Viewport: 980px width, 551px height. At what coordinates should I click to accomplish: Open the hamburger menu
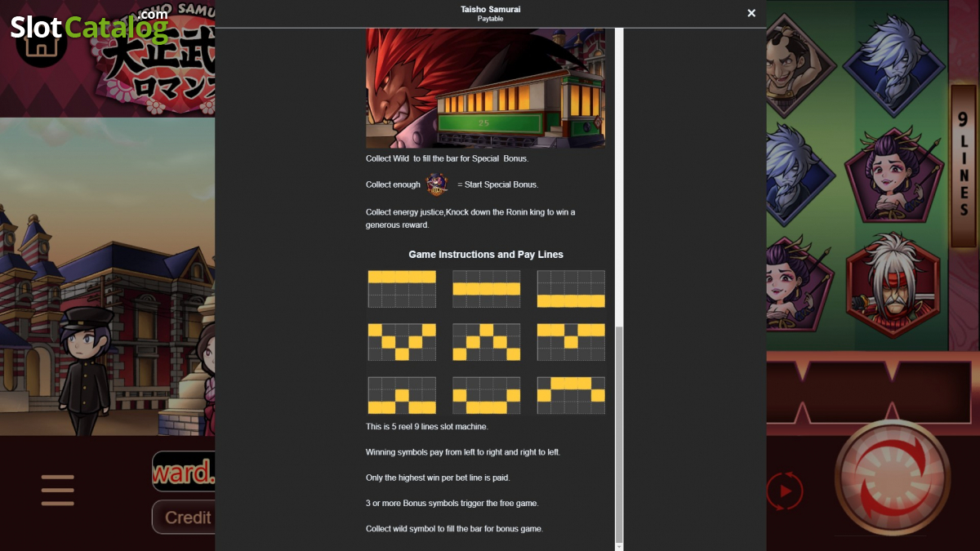pyautogui.click(x=58, y=491)
